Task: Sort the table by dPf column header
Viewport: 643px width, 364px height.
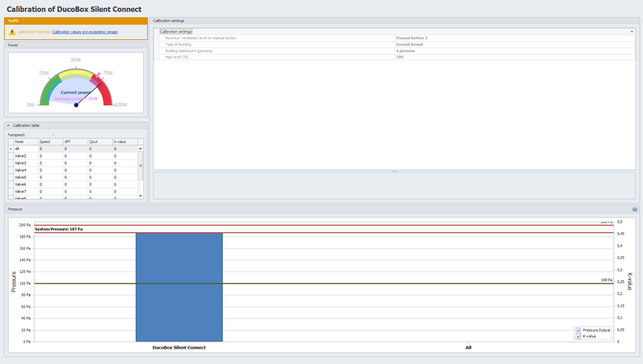Action: point(76,141)
